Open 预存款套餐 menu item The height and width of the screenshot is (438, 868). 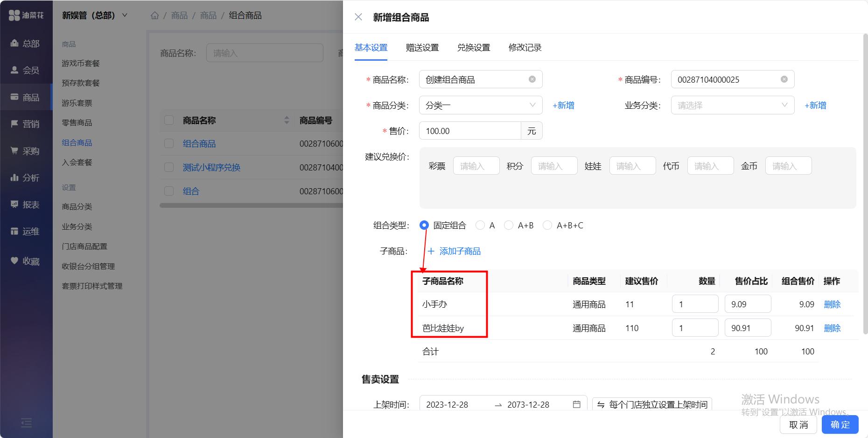point(81,83)
